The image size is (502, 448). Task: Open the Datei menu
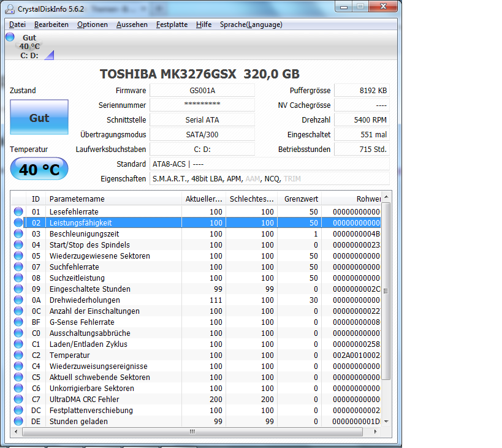coord(17,25)
